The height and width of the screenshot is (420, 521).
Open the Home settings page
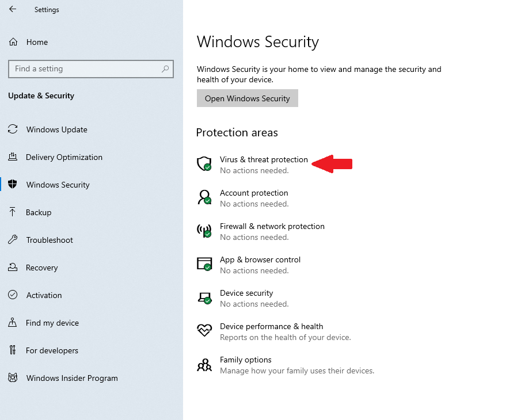click(x=37, y=42)
